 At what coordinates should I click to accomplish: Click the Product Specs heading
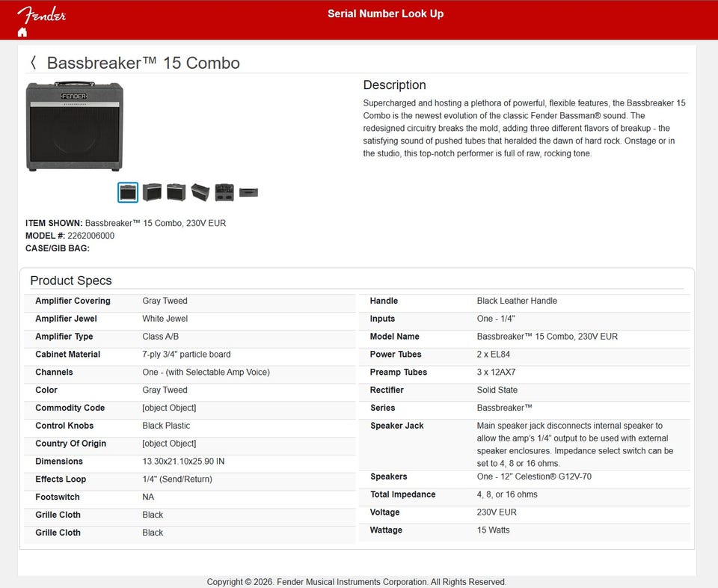click(x=71, y=281)
